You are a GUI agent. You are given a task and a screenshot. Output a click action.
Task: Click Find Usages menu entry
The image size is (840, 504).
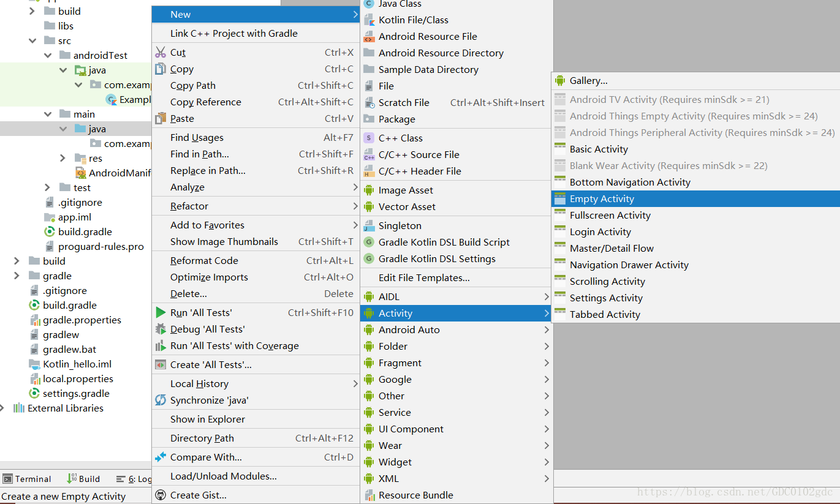(255, 138)
